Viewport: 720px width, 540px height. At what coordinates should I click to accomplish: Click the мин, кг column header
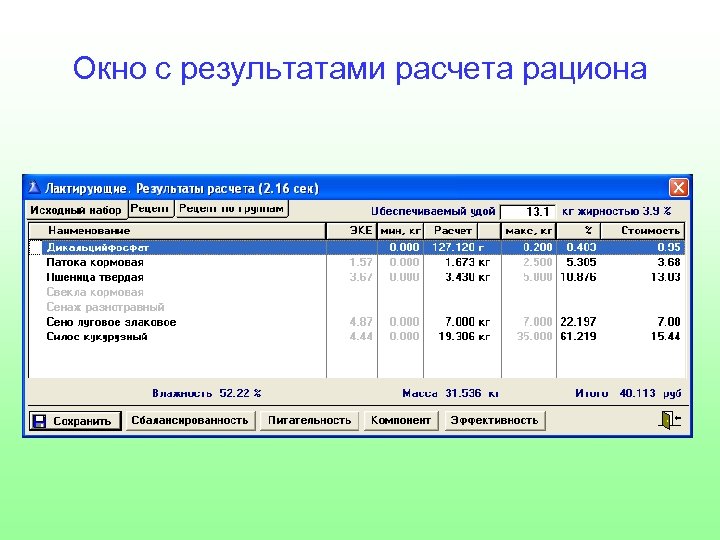[x=400, y=231]
